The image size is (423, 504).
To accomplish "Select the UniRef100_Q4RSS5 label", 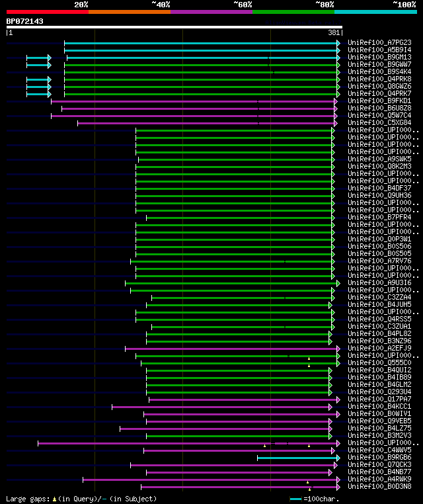I will click(379, 319).
